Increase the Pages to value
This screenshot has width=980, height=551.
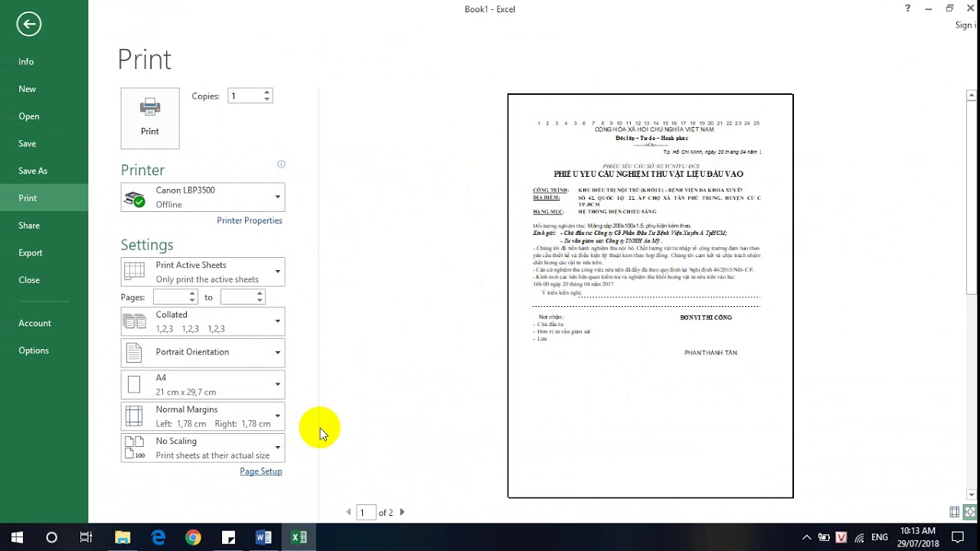coord(260,294)
